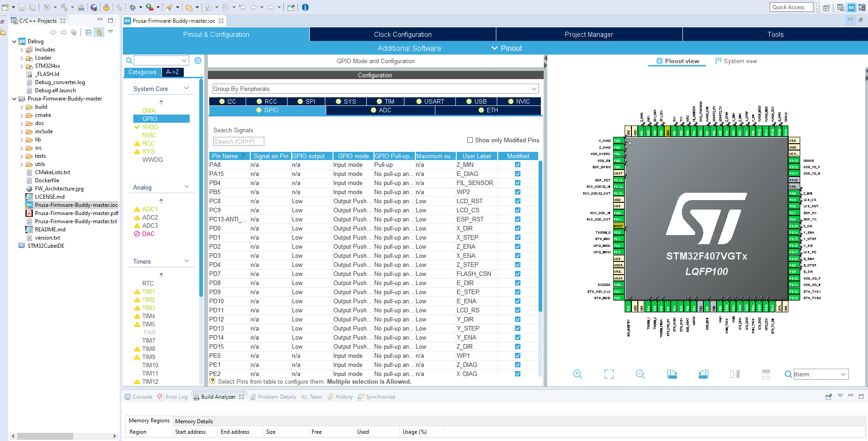Collapse the Analog category
This screenshot has height=441, width=868.
click(187, 187)
